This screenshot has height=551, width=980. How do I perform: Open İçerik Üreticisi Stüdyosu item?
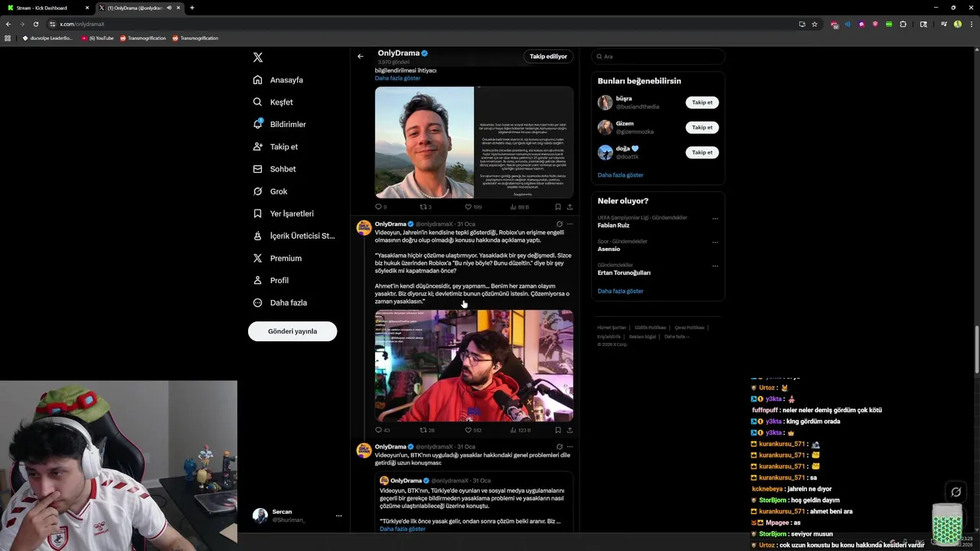[294, 236]
